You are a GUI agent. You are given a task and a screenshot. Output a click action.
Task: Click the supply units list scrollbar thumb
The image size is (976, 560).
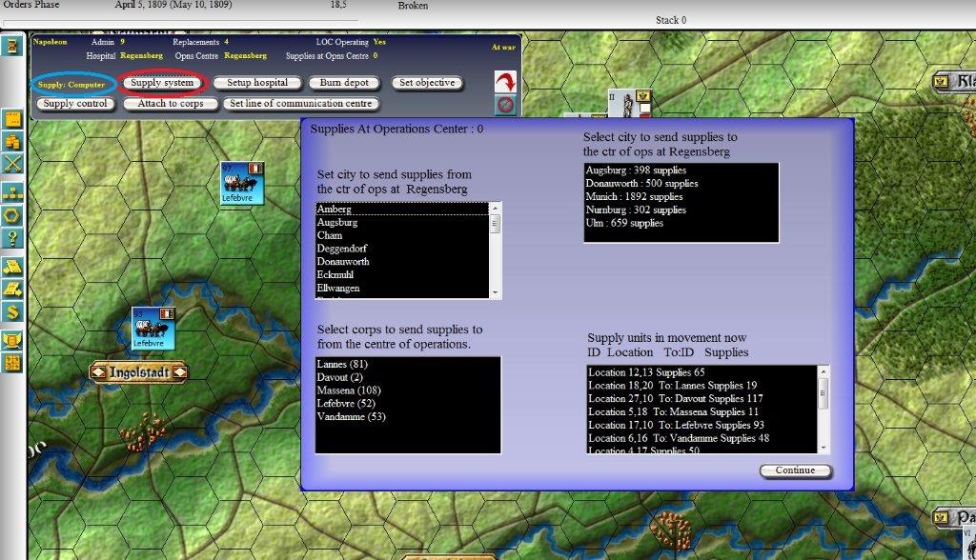point(823,393)
